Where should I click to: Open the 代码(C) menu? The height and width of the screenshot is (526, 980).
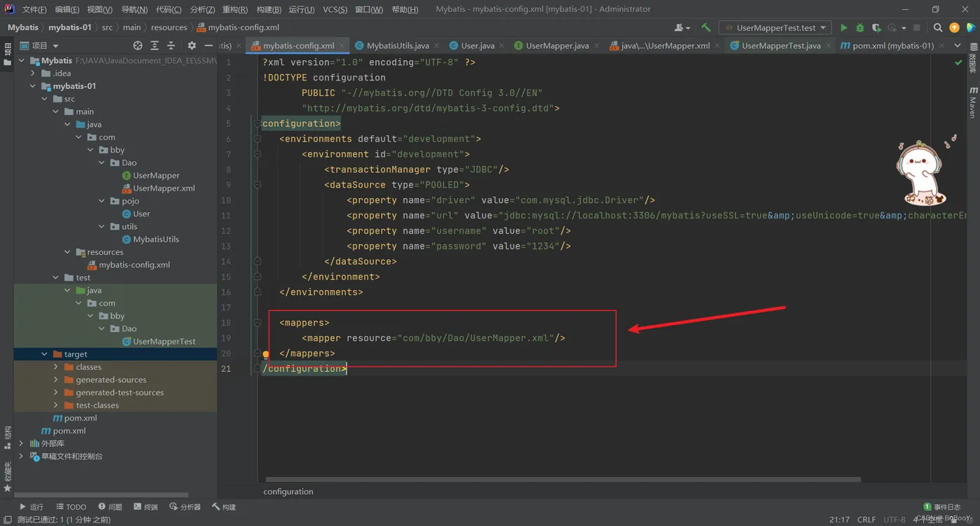168,9
